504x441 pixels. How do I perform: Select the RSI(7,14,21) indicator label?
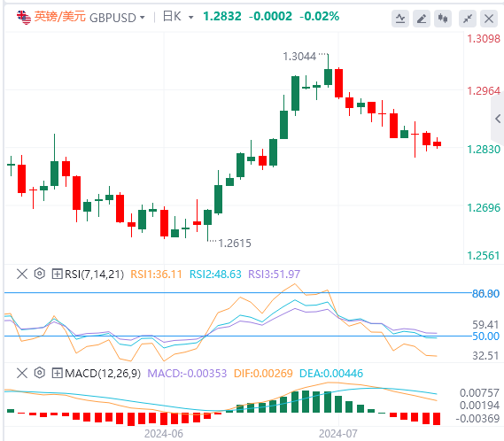pyautogui.click(x=94, y=275)
